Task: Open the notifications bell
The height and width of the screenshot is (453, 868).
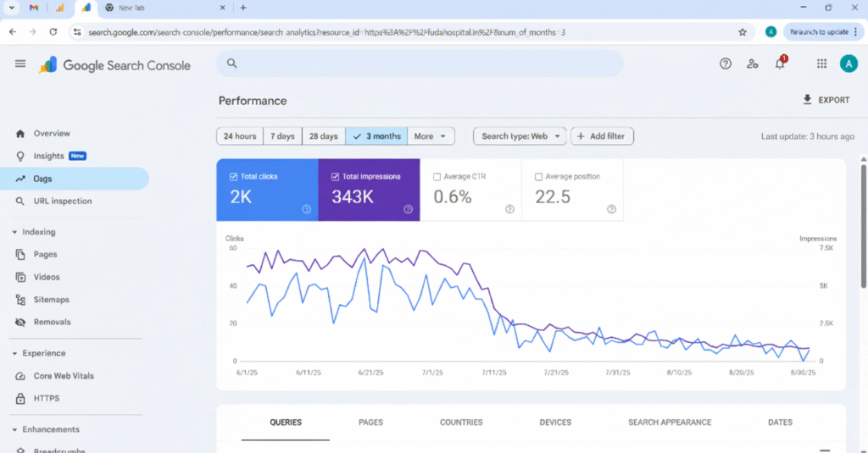Action: (x=780, y=64)
